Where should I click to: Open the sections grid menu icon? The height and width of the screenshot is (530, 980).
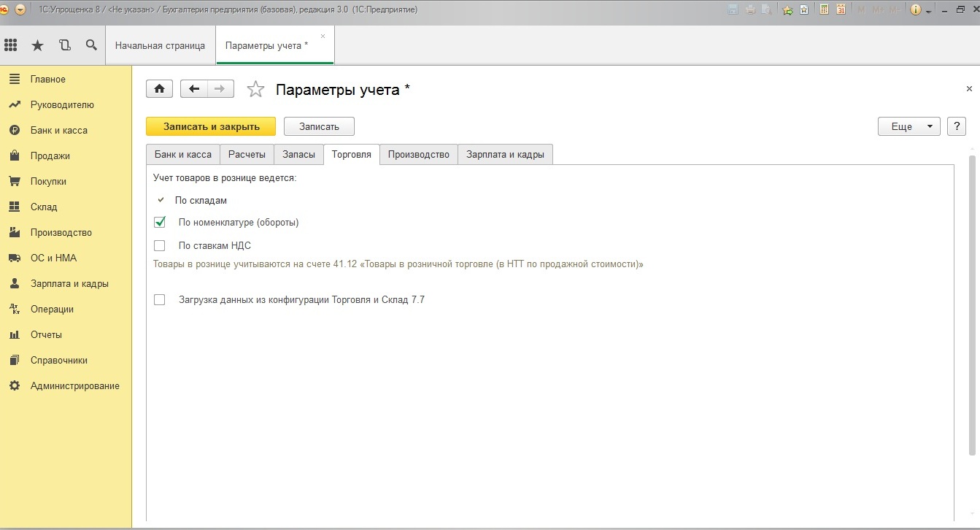11,45
